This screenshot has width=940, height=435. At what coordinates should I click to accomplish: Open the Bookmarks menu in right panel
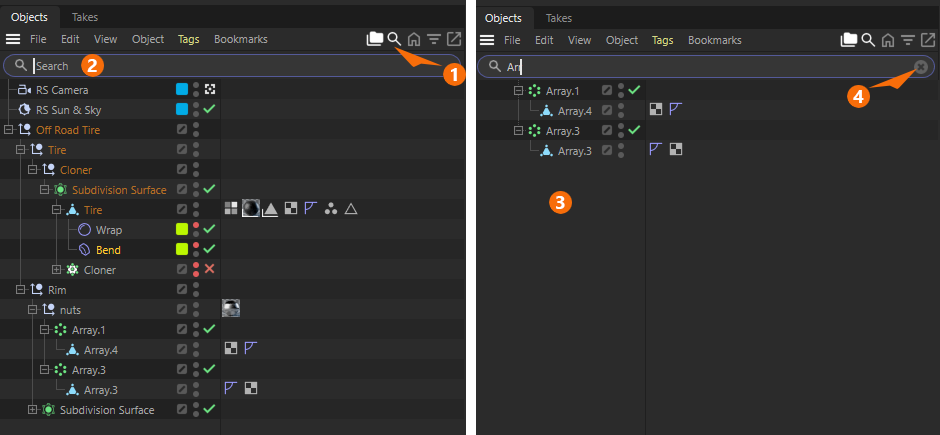(x=715, y=40)
